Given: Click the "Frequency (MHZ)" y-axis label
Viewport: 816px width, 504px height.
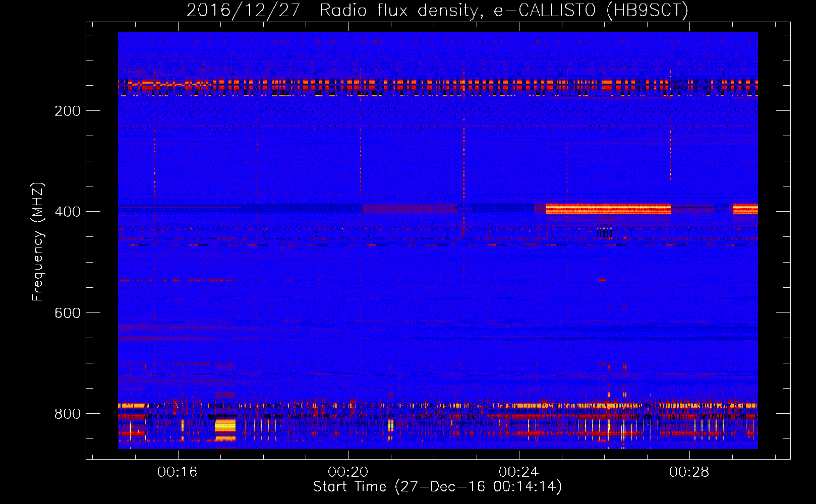Looking at the screenshot, I should (x=38, y=242).
